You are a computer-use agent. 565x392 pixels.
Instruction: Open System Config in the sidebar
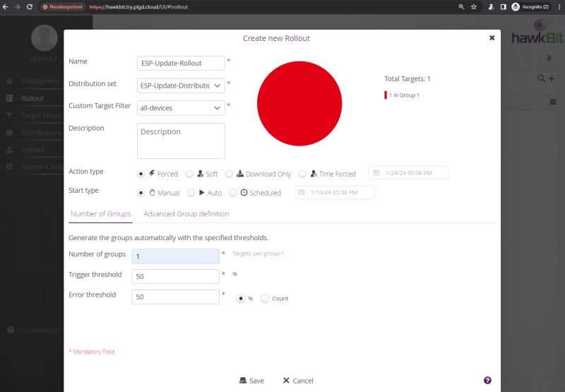[x=42, y=167]
